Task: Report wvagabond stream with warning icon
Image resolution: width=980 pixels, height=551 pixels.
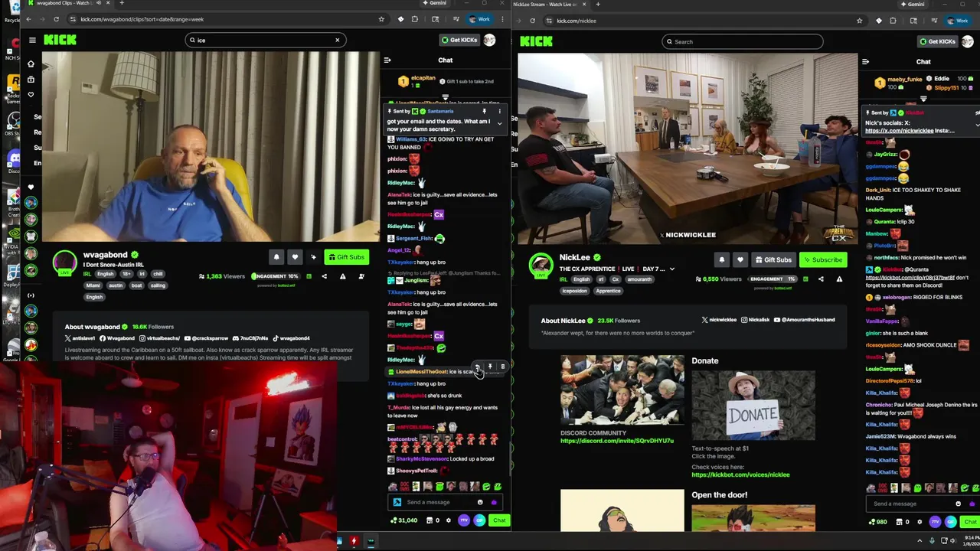Action: click(x=342, y=276)
